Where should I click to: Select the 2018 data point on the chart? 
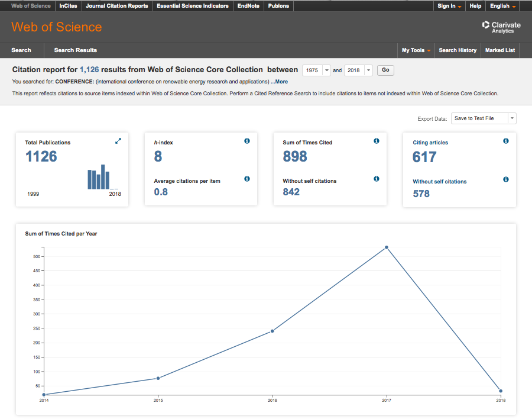(501, 391)
